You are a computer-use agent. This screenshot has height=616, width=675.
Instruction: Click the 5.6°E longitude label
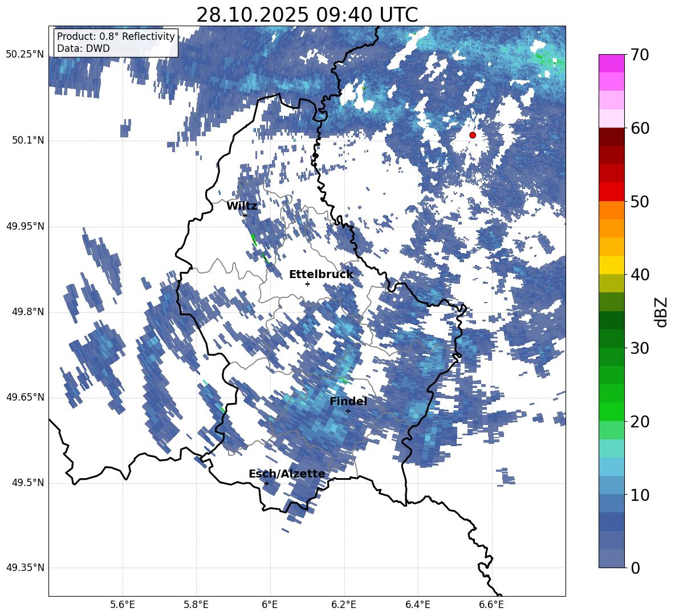(123, 605)
